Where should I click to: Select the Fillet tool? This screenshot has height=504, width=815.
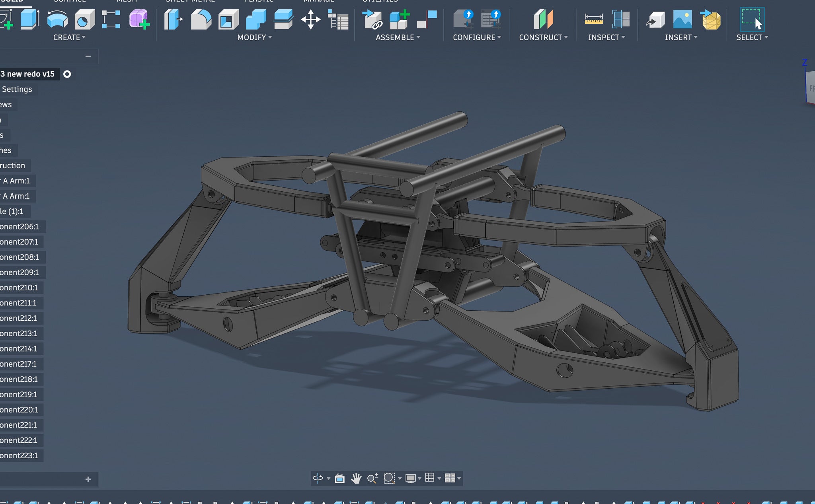point(201,19)
